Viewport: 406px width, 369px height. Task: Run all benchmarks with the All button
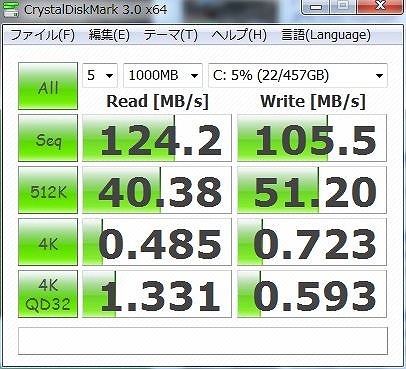48,86
